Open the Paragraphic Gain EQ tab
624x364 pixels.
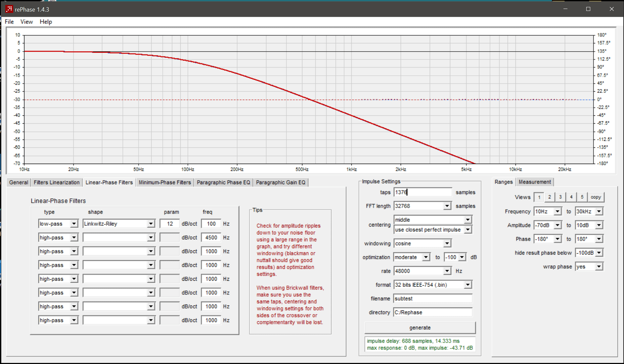(x=281, y=182)
